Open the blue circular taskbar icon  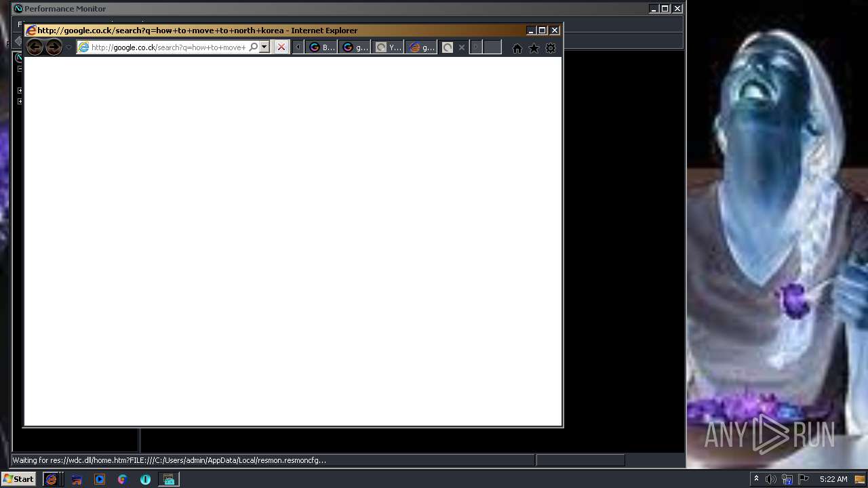145,479
